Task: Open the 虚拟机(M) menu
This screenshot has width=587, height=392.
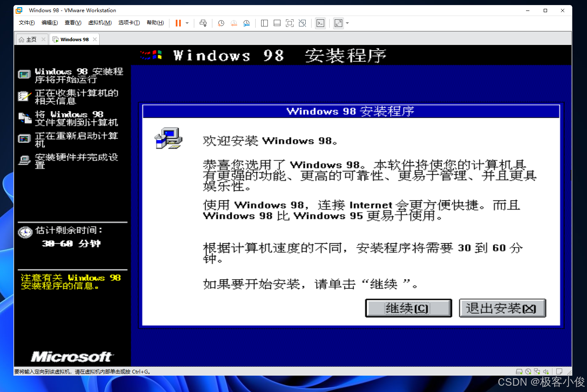Action: tap(100, 23)
